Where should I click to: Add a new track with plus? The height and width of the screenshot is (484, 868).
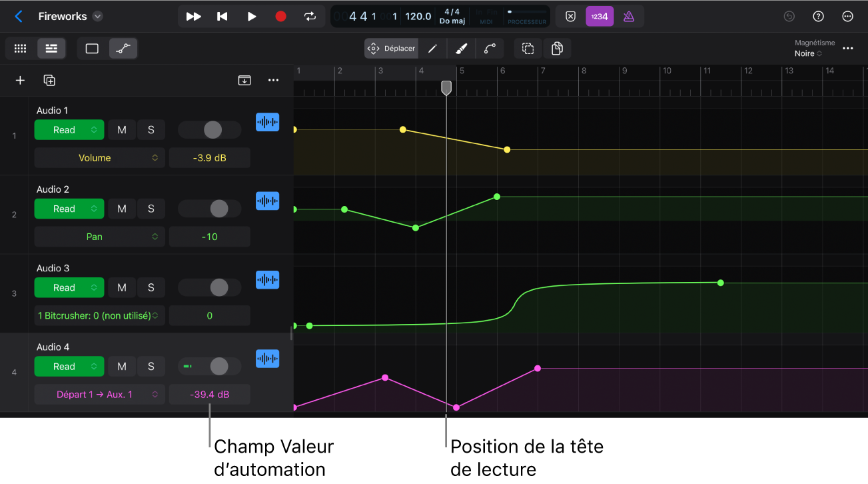point(20,81)
